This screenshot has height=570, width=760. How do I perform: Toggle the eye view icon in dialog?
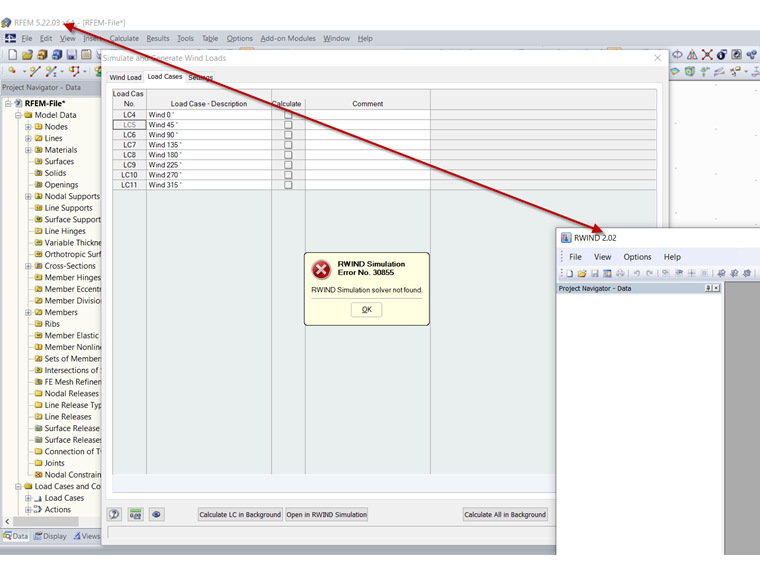pyautogui.click(x=156, y=514)
